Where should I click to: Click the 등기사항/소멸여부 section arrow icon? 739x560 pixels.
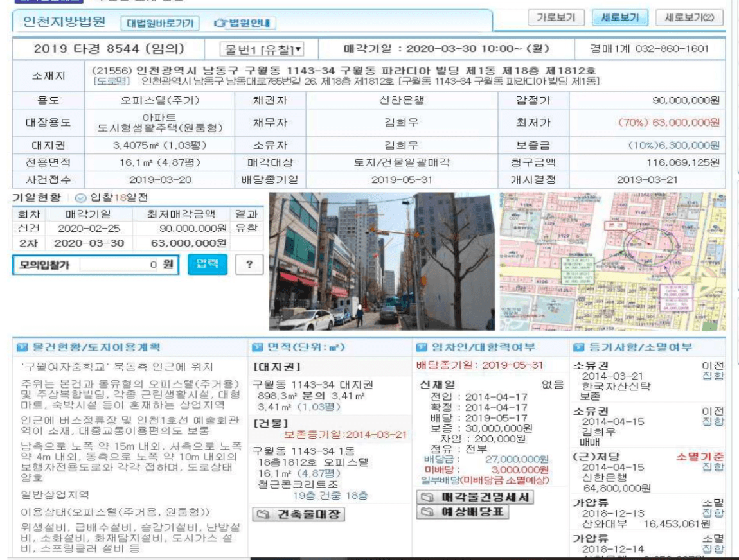(x=579, y=347)
